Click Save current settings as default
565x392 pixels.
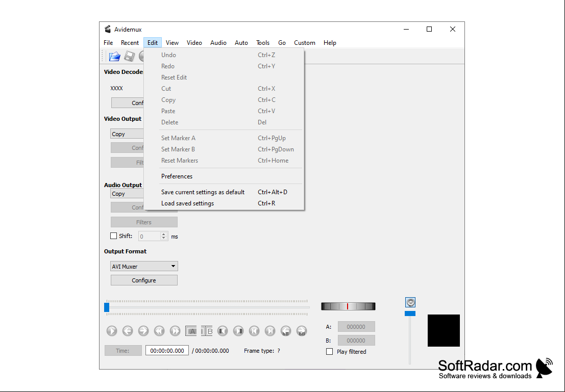[x=224, y=192]
